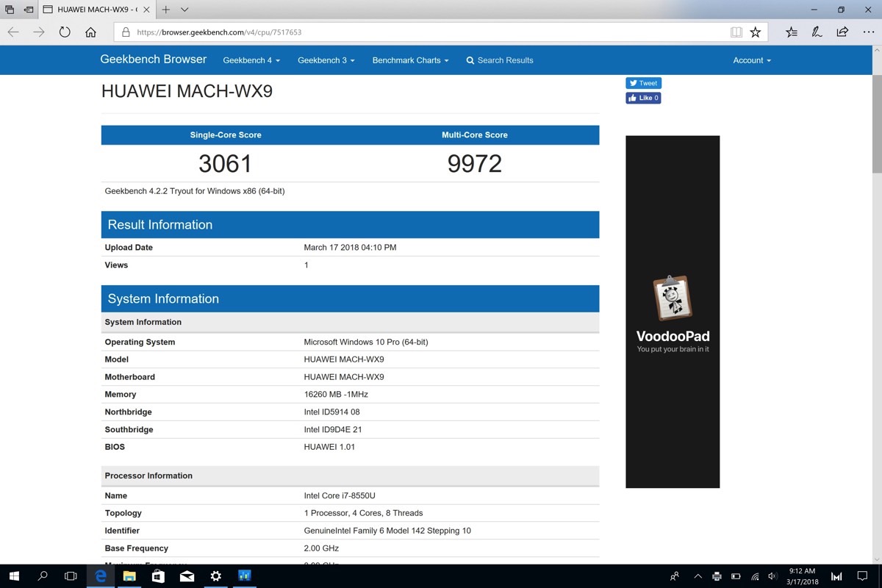
Task: Expand the Geekbench 4 dropdown
Action: click(x=251, y=60)
